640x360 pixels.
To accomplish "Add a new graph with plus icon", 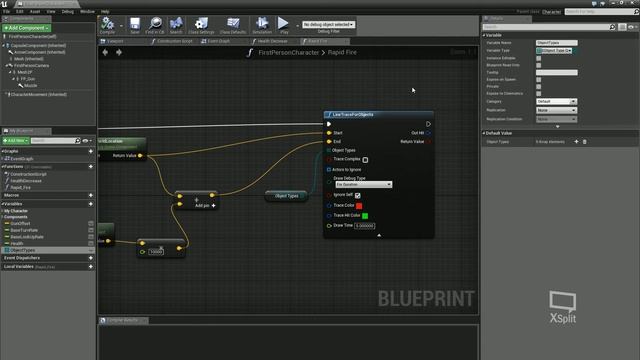I will [91, 151].
